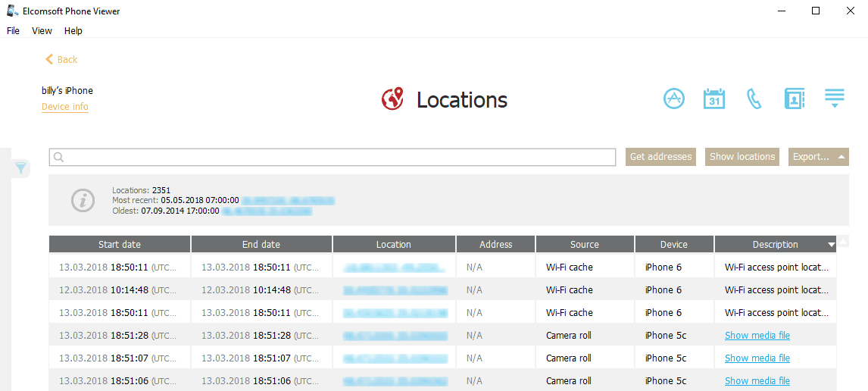
Task: Open the View menu
Action: pos(42,31)
